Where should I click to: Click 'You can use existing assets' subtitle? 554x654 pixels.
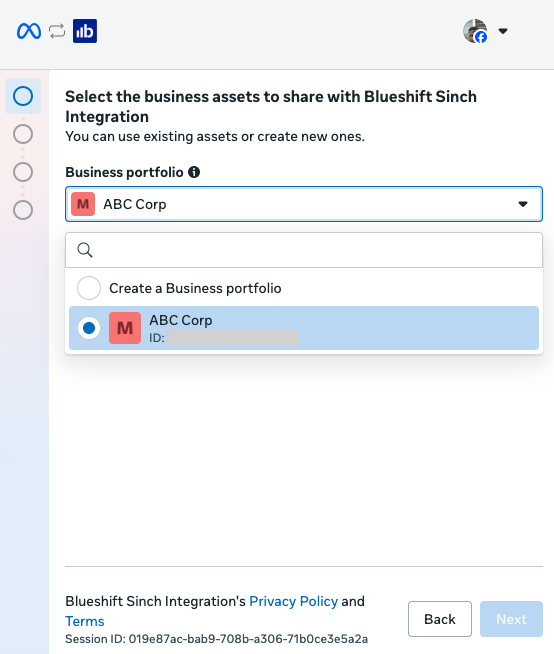(x=215, y=136)
